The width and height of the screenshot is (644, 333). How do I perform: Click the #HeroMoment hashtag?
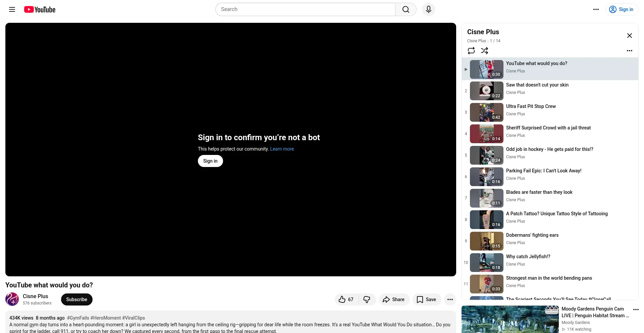click(106, 318)
